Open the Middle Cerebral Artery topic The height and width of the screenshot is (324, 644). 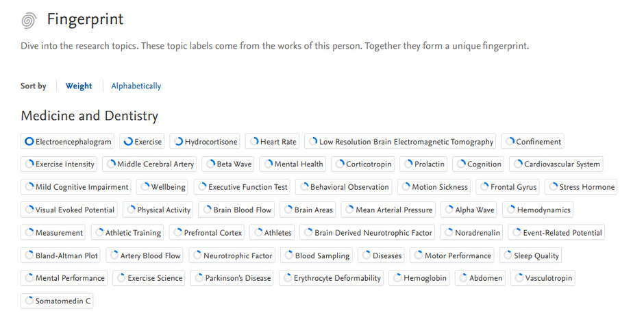tap(149, 164)
